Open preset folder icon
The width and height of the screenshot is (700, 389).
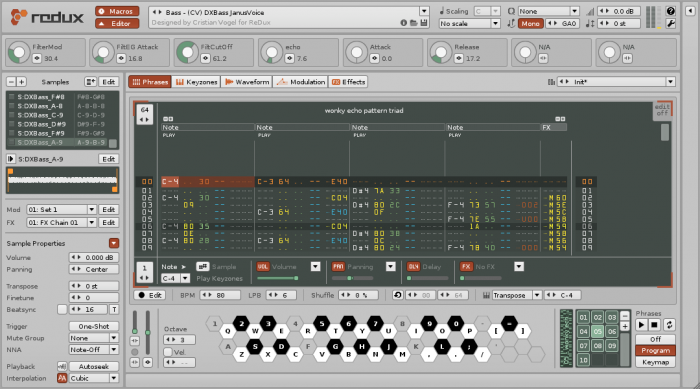click(x=414, y=23)
